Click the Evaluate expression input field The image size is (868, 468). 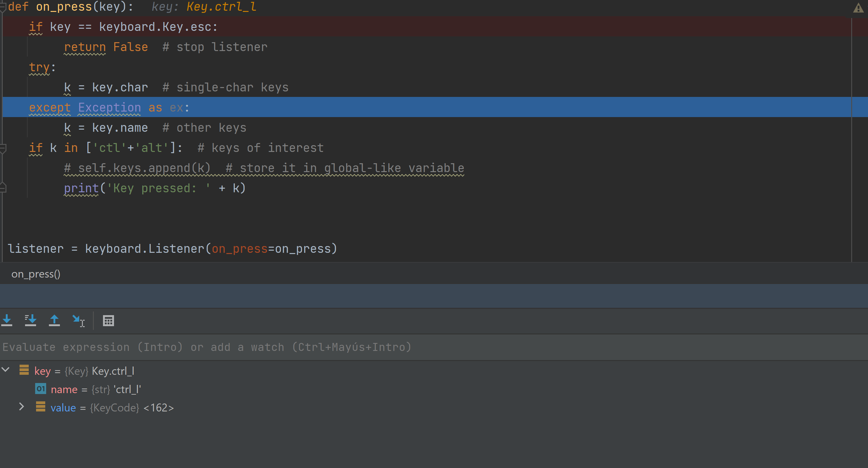[x=434, y=347]
